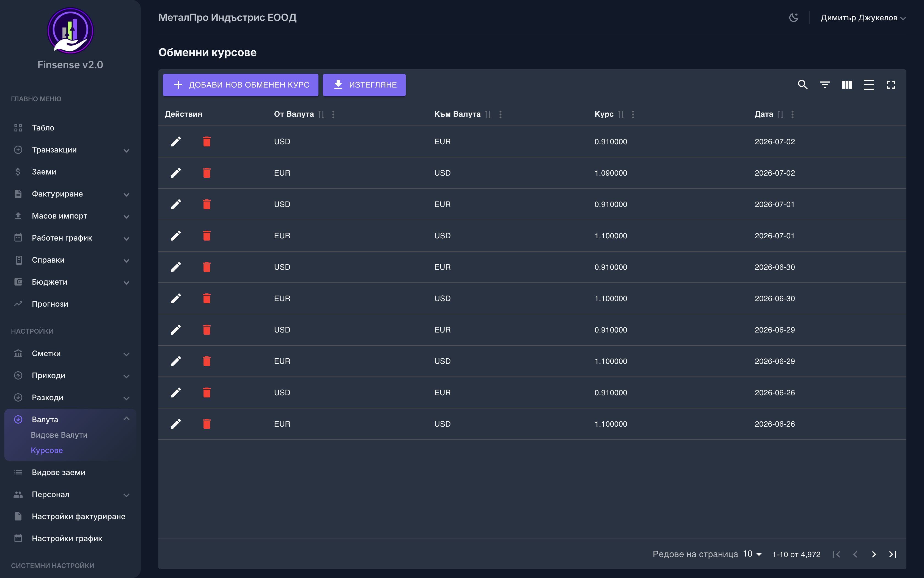
Task: Toggle dark mode moon icon
Action: pyautogui.click(x=793, y=18)
